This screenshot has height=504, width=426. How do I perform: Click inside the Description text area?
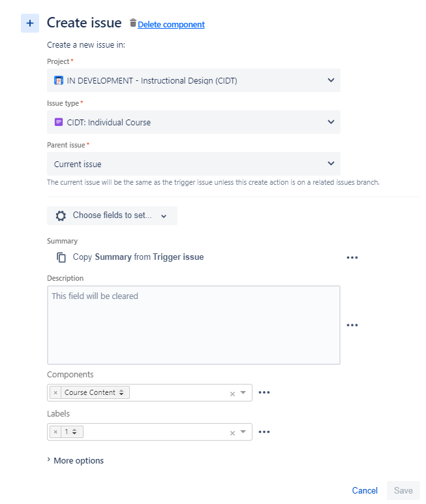coord(194,325)
